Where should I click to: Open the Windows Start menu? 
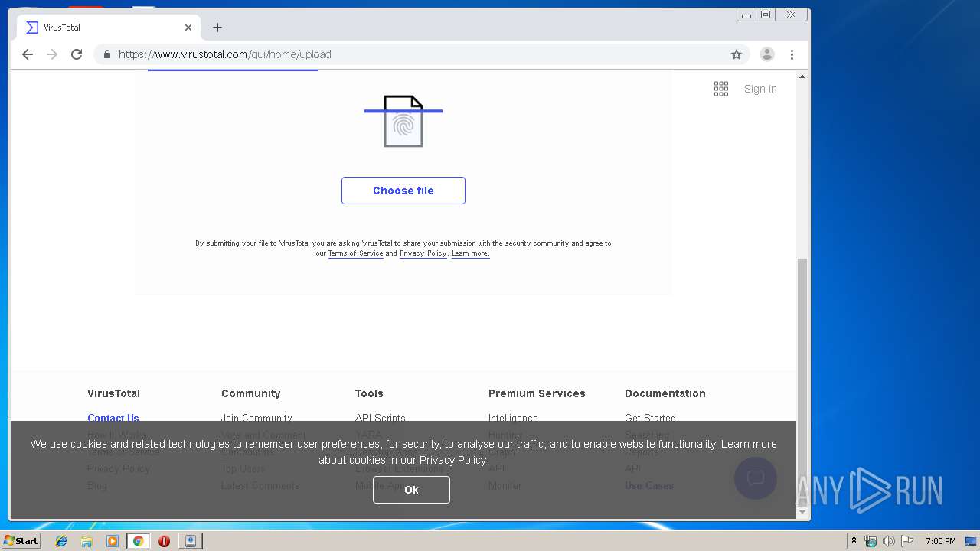coord(21,541)
